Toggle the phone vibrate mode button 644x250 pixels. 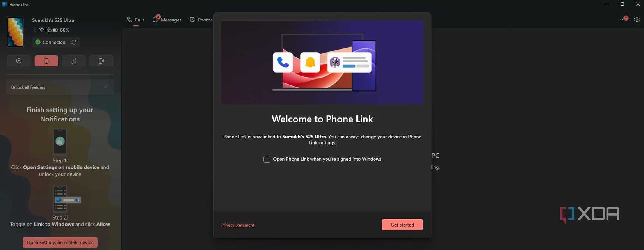(x=46, y=61)
